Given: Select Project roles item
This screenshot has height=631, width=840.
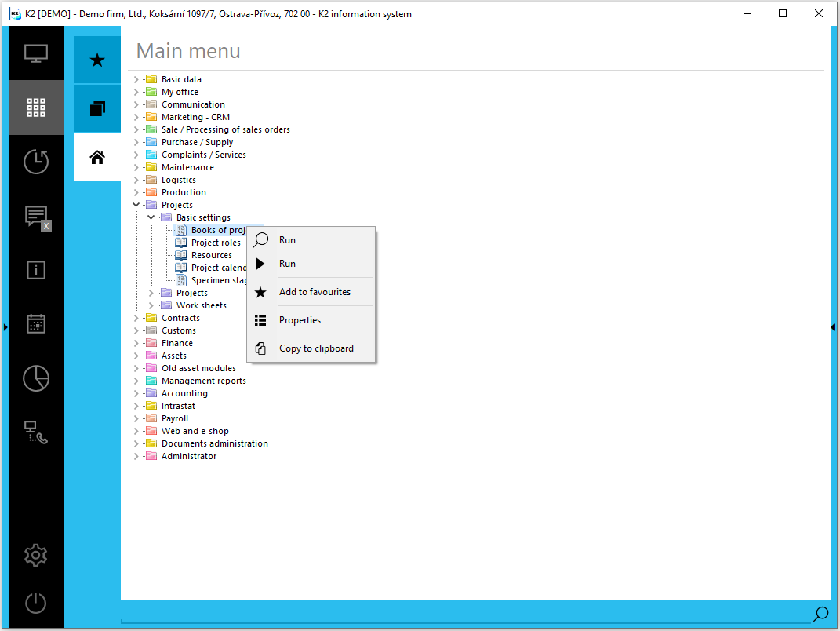Looking at the screenshot, I should [216, 243].
